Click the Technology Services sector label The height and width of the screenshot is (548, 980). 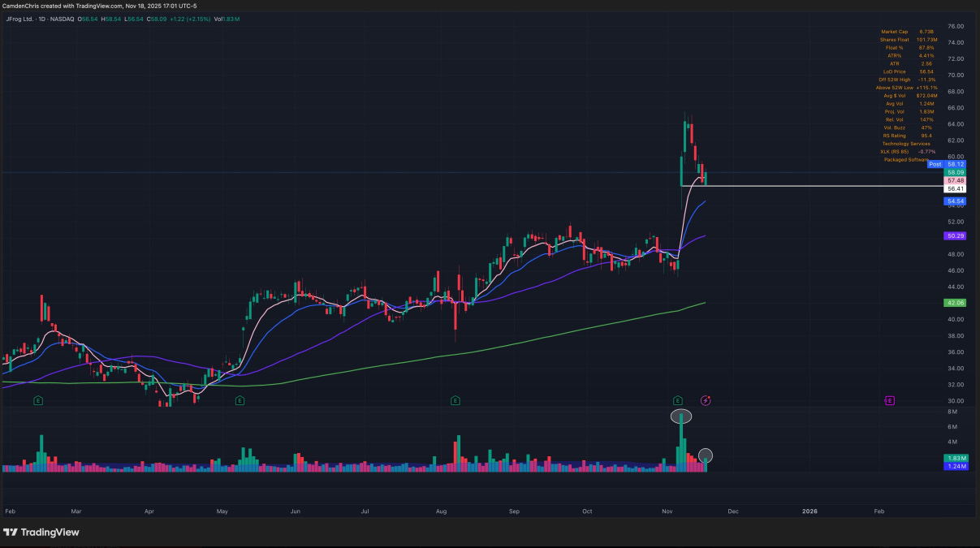[x=906, y=144]
